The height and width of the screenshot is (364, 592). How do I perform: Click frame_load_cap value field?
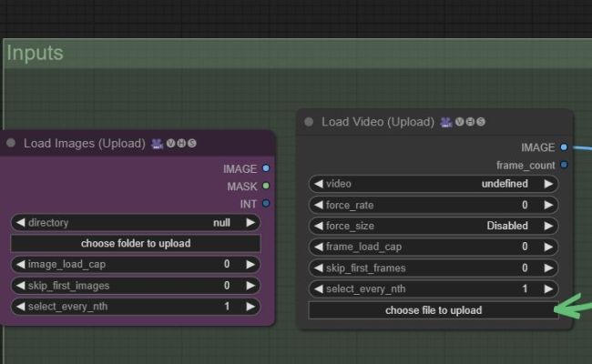click(x=433, y=247)
